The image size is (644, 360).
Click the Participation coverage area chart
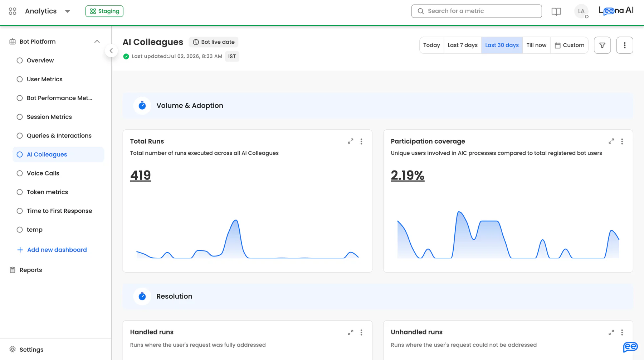[508, 235]
